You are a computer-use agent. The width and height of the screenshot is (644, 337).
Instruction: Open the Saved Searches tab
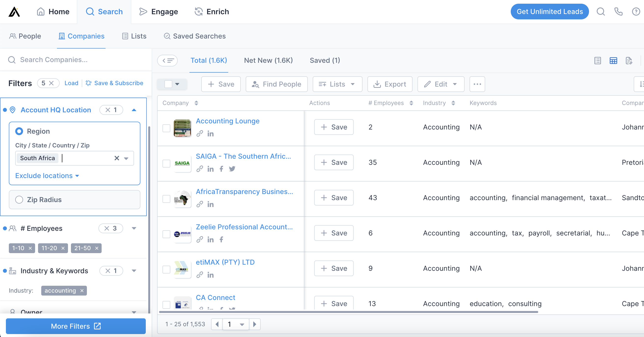[x=194, y=36]
